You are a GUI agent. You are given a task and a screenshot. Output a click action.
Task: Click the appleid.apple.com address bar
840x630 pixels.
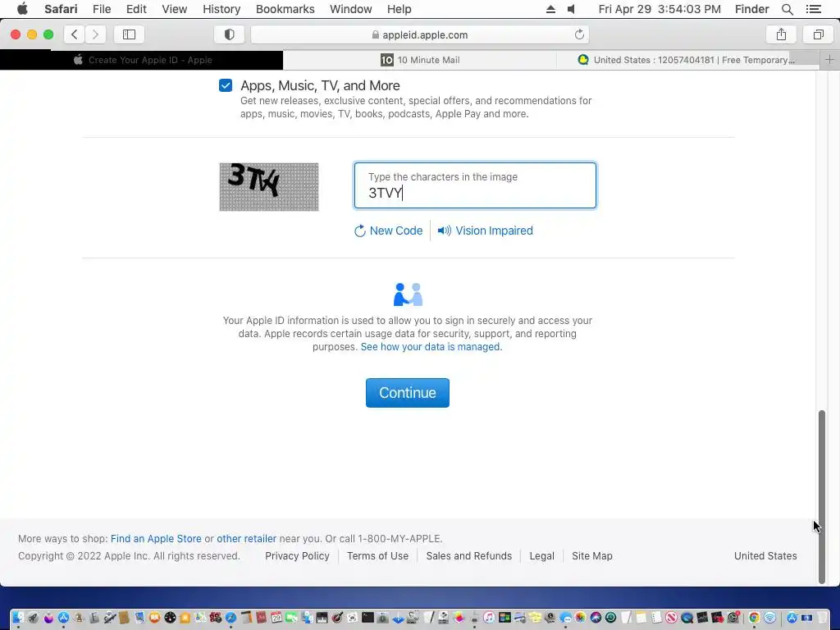419,34
